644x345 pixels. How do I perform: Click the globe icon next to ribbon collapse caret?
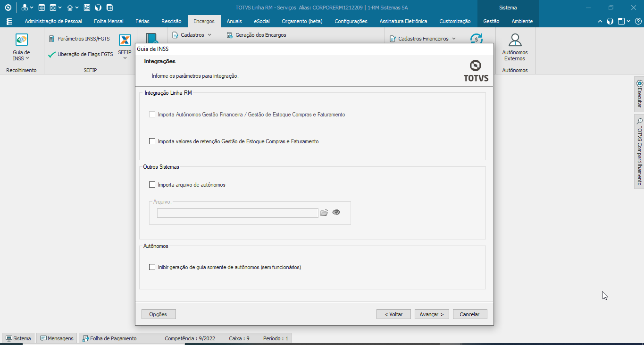[x=610, y=21]
